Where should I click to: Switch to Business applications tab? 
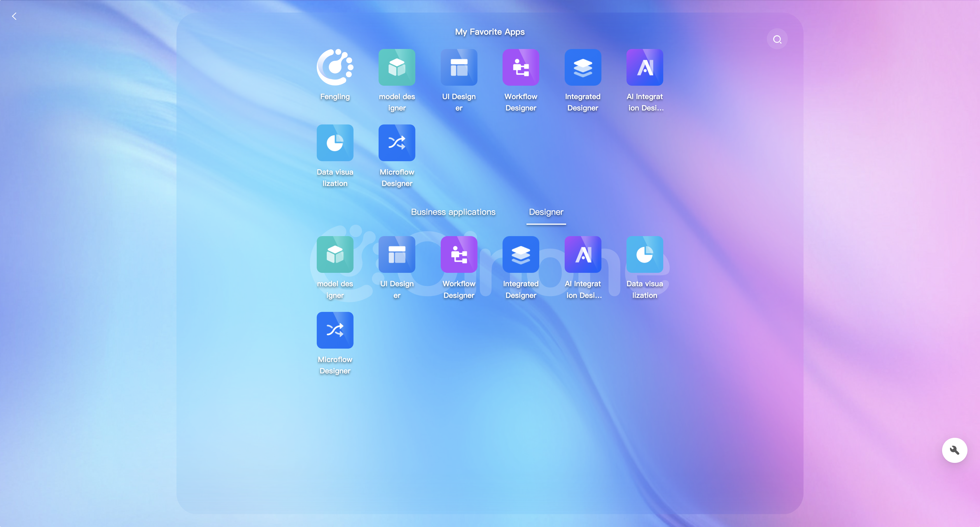click(x=453, y=212)
